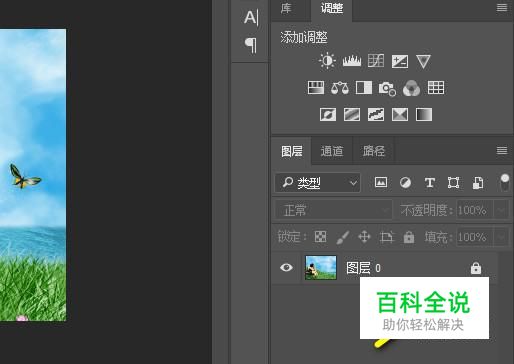
Task: Lock transparent pixels
Action: [x=320, y=237]
